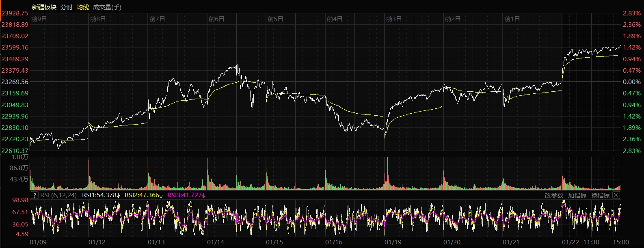Click the 130万 volume axis label
This screenshot has height=248, width=644.
[x=20, y=157]
